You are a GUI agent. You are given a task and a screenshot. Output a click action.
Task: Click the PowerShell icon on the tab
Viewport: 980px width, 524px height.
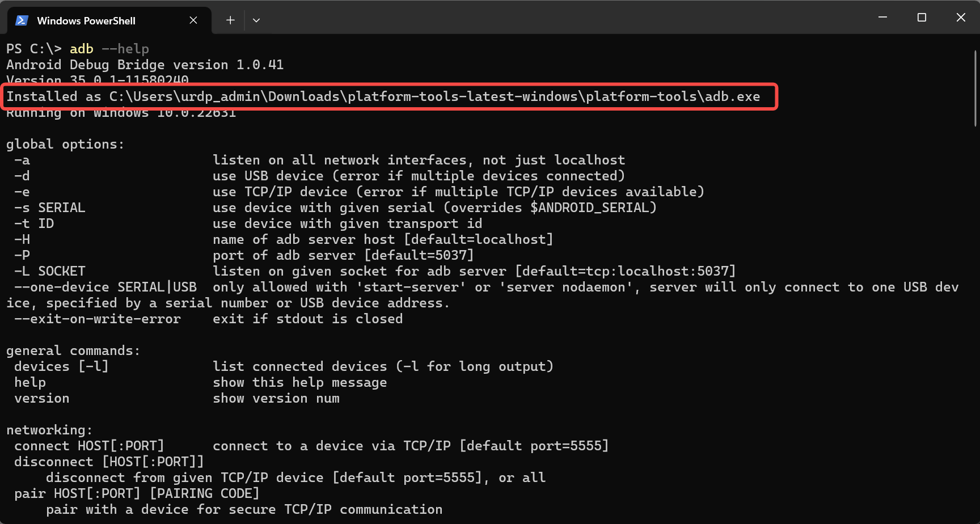(22, 20)
